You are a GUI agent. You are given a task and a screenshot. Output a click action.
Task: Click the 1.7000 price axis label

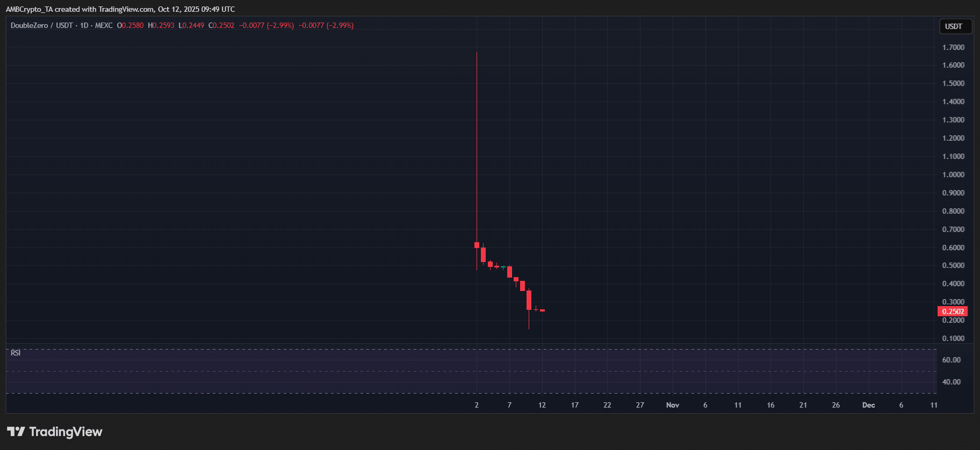click(x=953, y=47)
